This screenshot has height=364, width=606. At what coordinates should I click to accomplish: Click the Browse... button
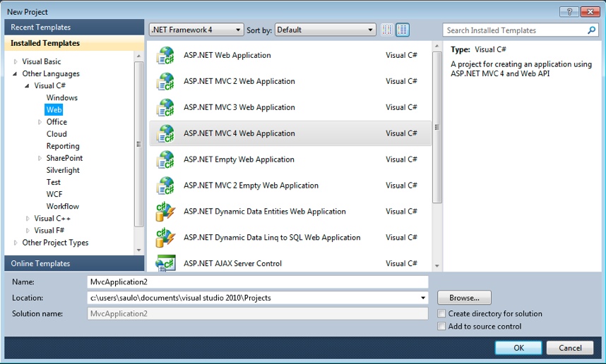pos(464,298)
